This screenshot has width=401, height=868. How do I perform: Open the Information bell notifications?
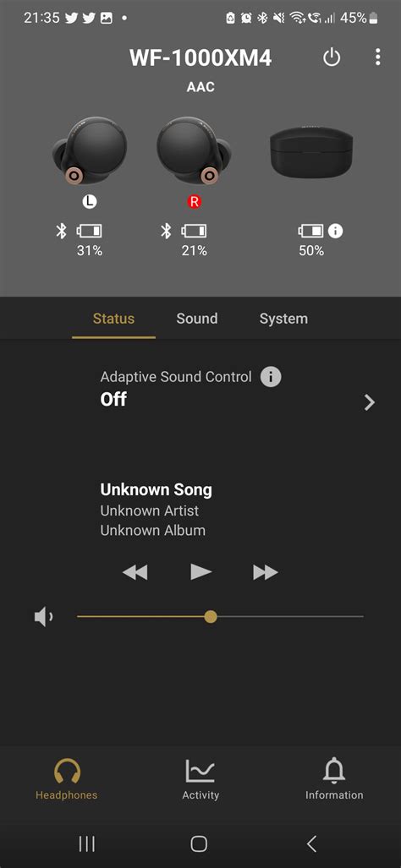334,780
